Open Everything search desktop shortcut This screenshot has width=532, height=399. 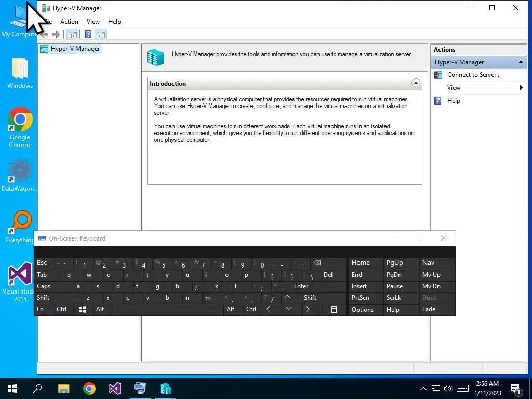tap(20, 227)
